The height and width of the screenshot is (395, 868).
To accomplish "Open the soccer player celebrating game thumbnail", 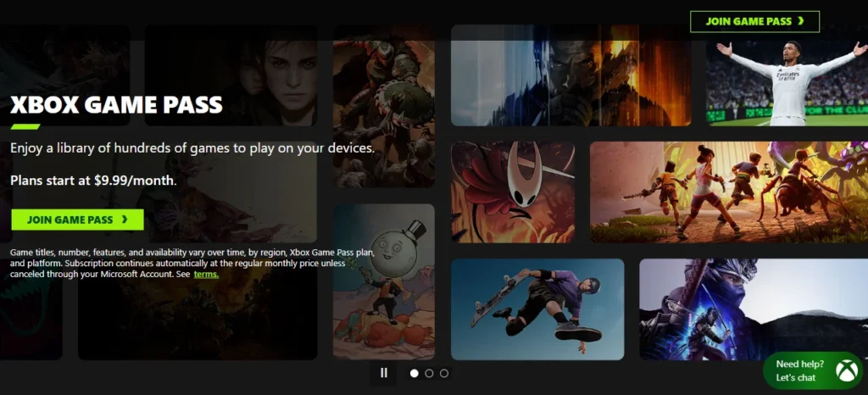I will click(787, 75).
